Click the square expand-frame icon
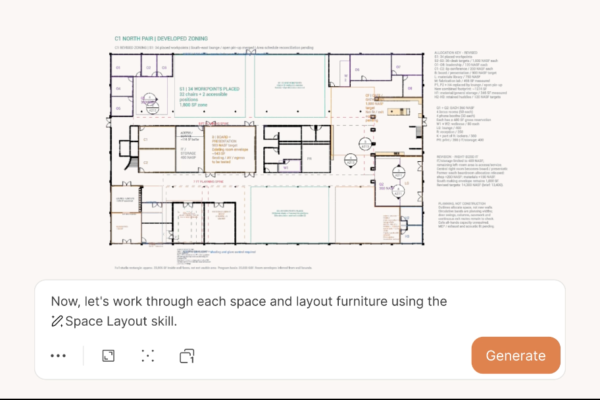The image size is (600, 400). tap(108, 356)
